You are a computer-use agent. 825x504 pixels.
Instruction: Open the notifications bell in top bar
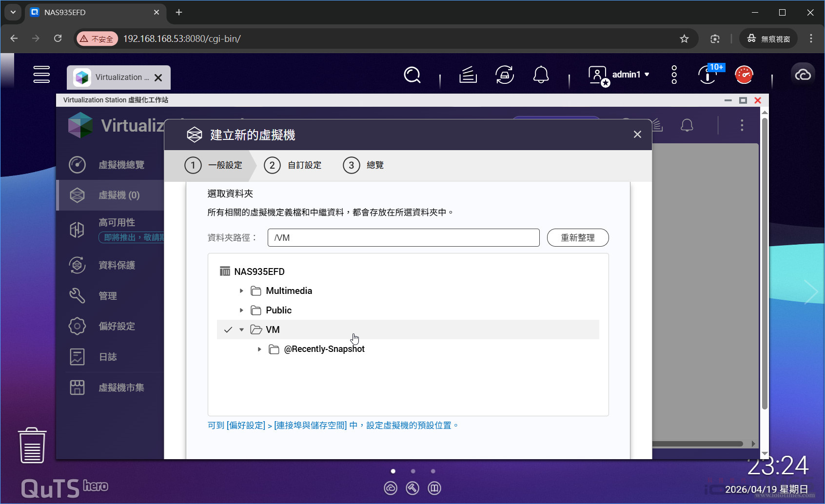[541, 75]
